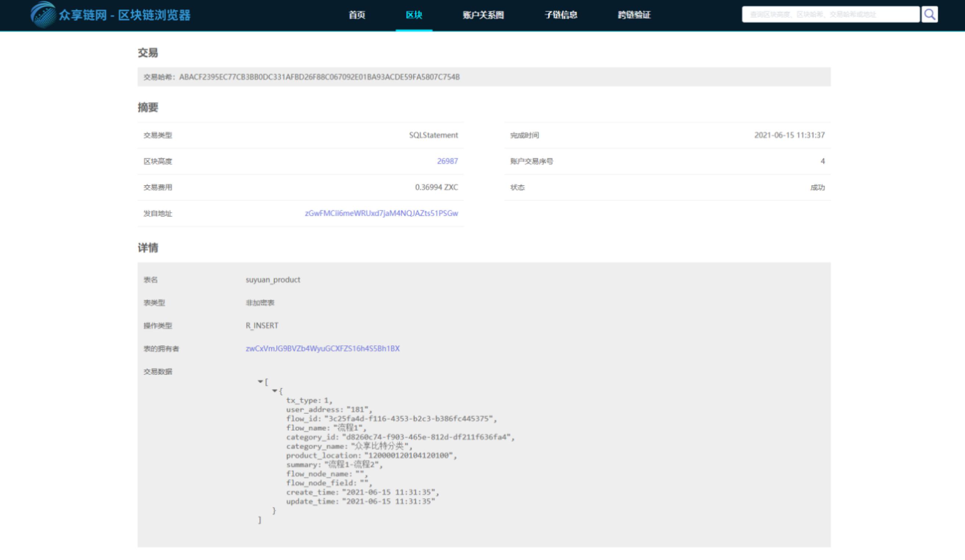The width and height of the screenshot is (965, 560).
Task: Open block height link 26987
Action: point(447,161)
